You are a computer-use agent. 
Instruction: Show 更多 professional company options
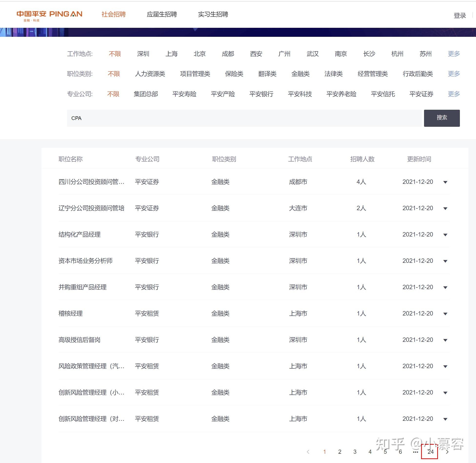454,94
